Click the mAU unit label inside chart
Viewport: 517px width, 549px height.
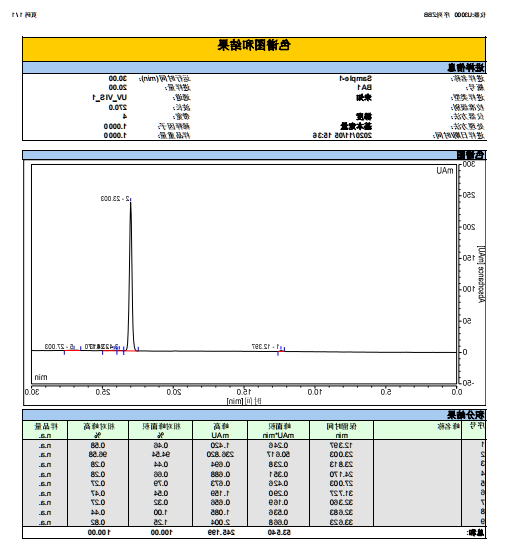[445, 171]
